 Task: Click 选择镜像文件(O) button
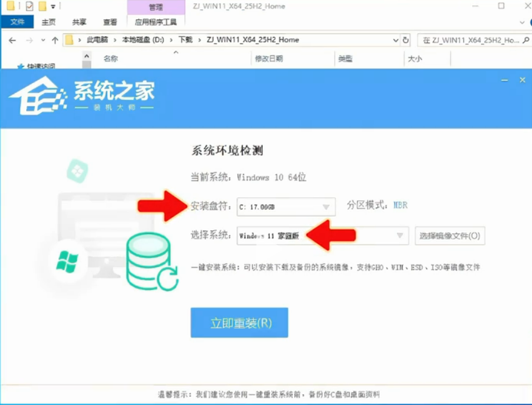pos(450,235)
